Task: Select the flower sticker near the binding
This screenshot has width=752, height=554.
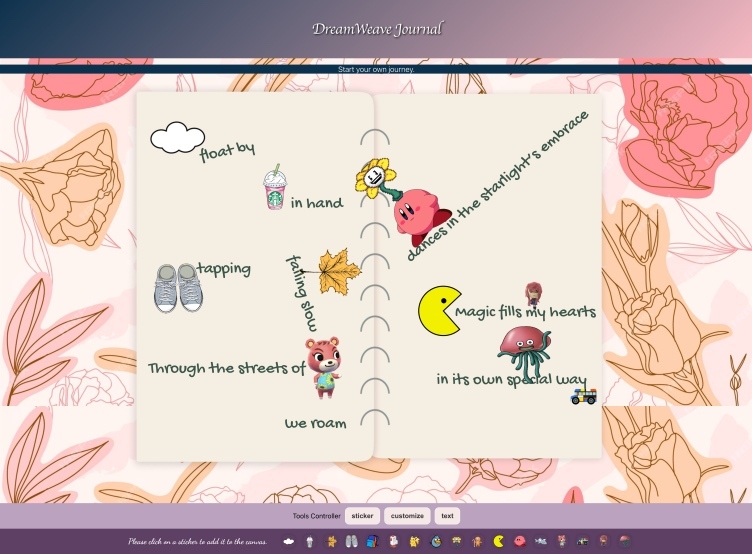Action: (x=379, y=178)
